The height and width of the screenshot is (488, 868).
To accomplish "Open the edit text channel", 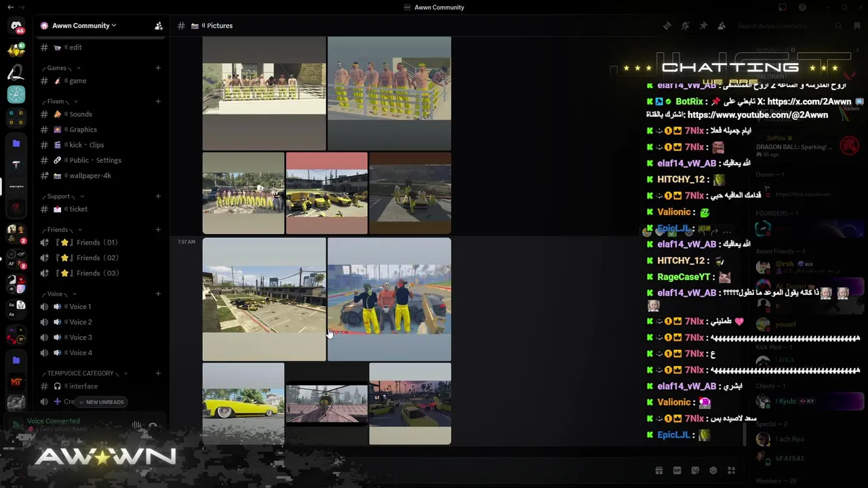I will [102, 47].
